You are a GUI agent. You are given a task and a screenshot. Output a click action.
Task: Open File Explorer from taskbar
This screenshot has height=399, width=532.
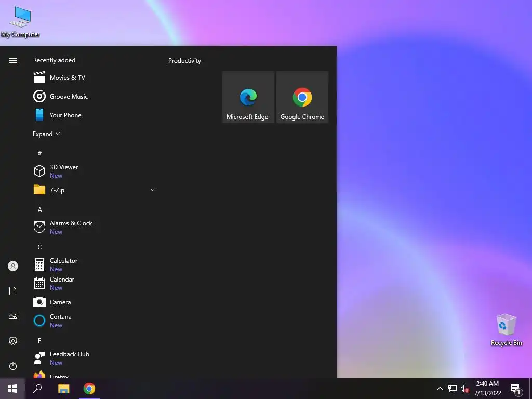coord(63,389)
